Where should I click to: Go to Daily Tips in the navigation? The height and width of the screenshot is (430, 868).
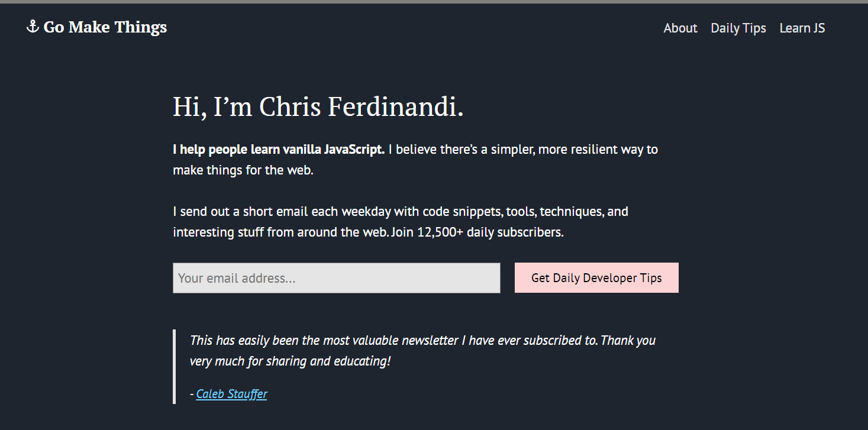(738, 28)
